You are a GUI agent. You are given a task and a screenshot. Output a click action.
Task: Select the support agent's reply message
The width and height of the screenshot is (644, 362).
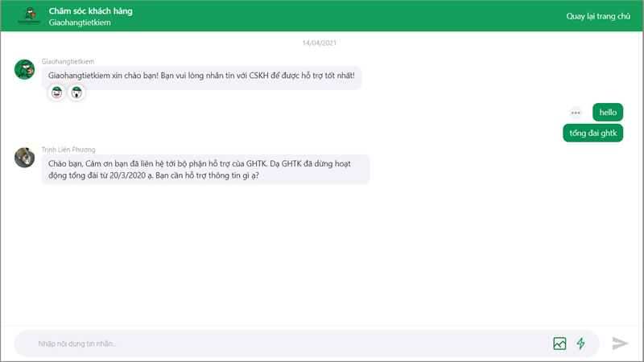(x=205, y=169)
